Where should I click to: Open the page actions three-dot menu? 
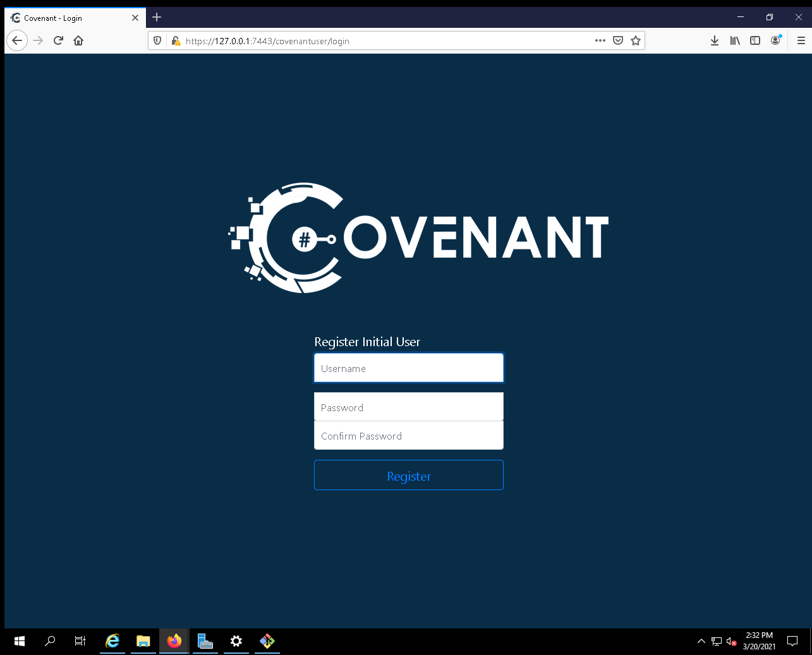(600, 40)
